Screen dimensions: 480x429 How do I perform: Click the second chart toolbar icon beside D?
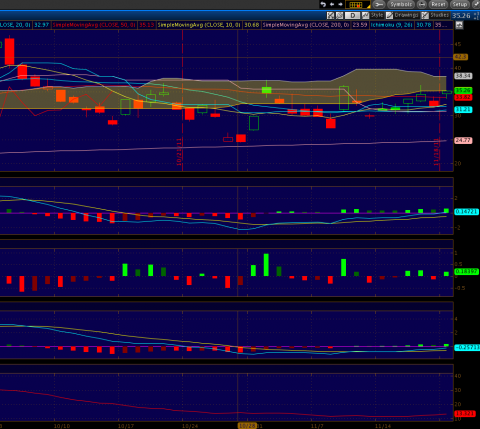[x=339, y=15]
